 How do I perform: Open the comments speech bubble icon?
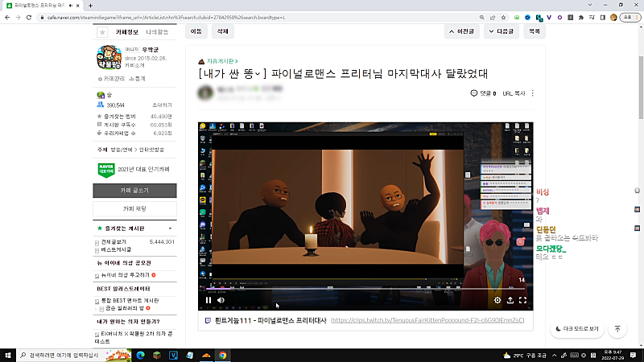coord(474,93)
